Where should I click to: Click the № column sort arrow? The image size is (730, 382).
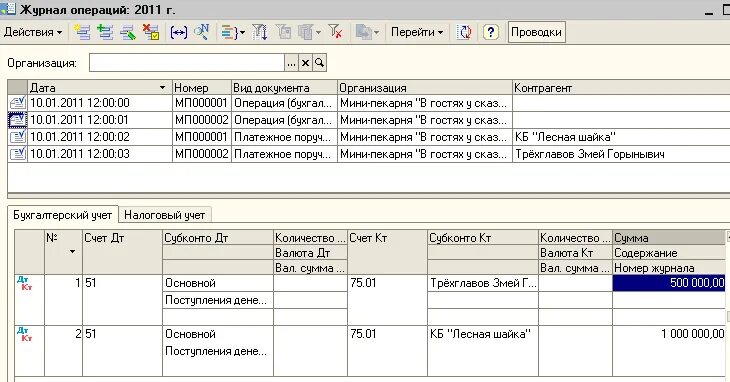[x=72, y=252]
